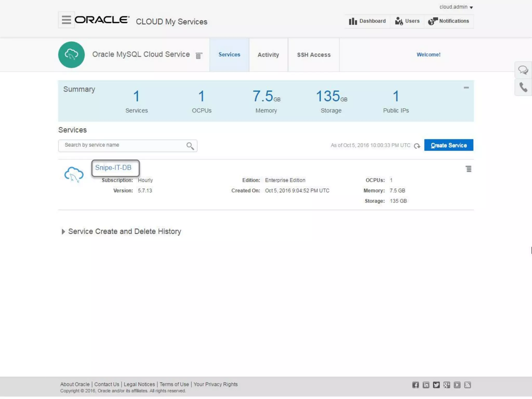
Task: Click the 7.5 GB Memory summary value
Action: 266,96
